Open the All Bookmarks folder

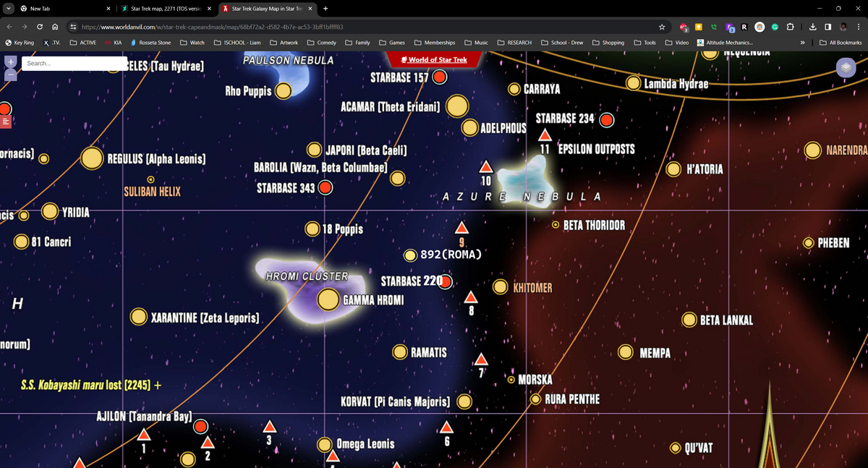841,43
